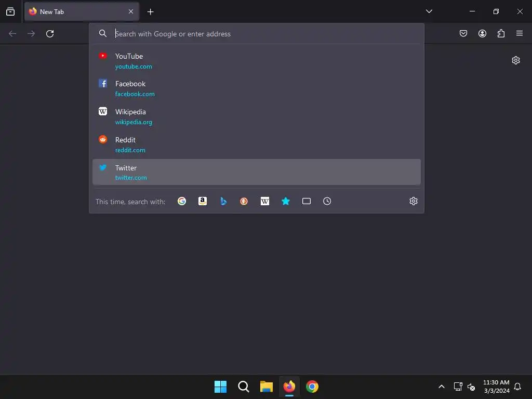This screenshot has width=532, height=399.
Task: Save to Pocket toolbar icon
Action: click(463, 33)
